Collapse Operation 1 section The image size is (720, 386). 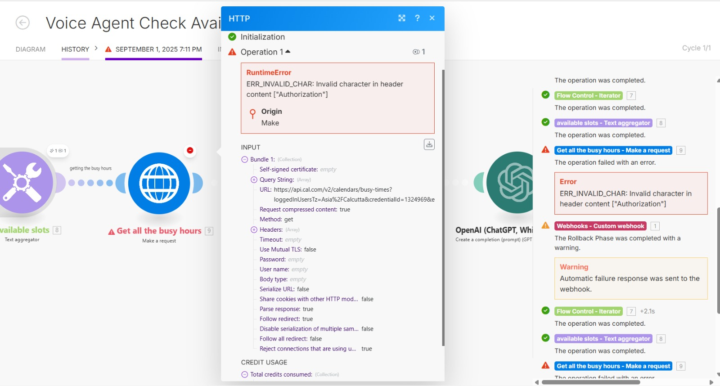[288, 51]
